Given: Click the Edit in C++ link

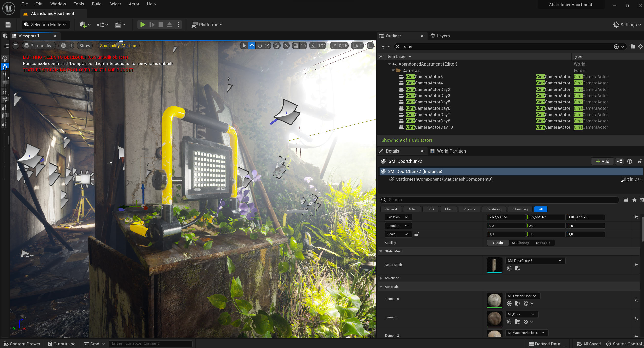Looking at the screenshot, I should [631, 179].
